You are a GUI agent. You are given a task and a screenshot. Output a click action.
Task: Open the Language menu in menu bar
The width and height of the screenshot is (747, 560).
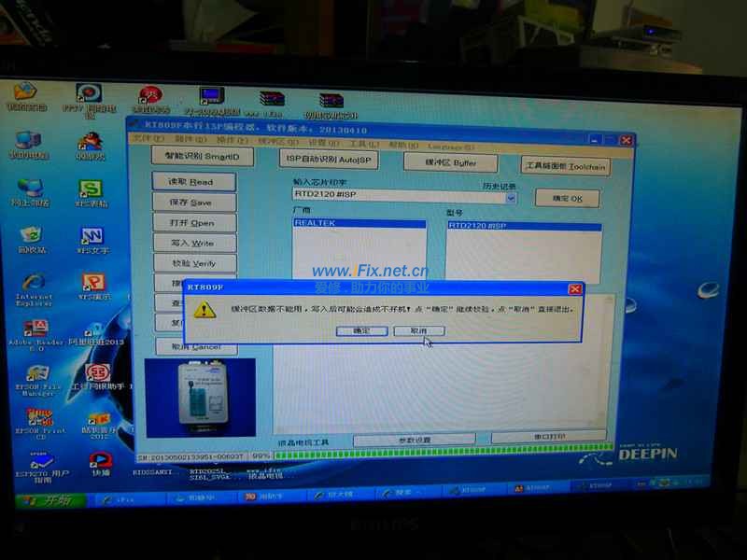coord(451,147)
